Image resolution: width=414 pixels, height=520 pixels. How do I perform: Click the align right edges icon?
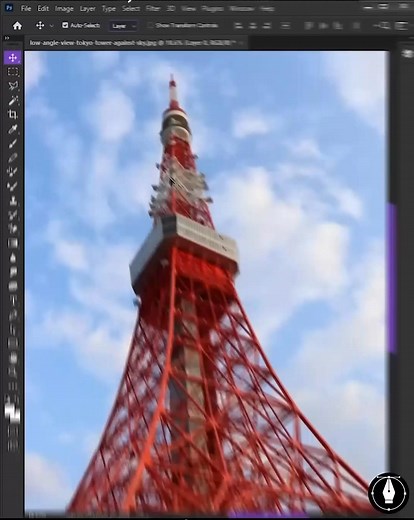click(267, 26)
